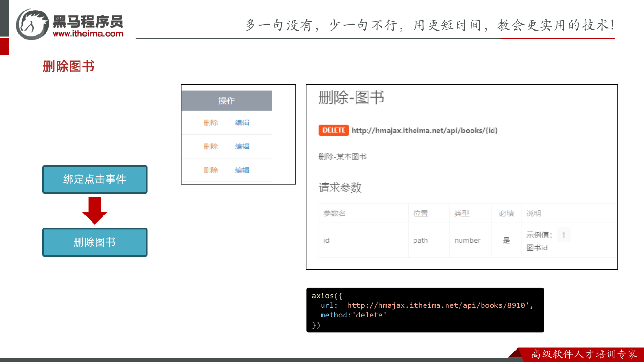The width and height of the screenshot is (644, 362).
Task: Click the 操作 column header
Action: pyautogui.click(x=227, y=101)
